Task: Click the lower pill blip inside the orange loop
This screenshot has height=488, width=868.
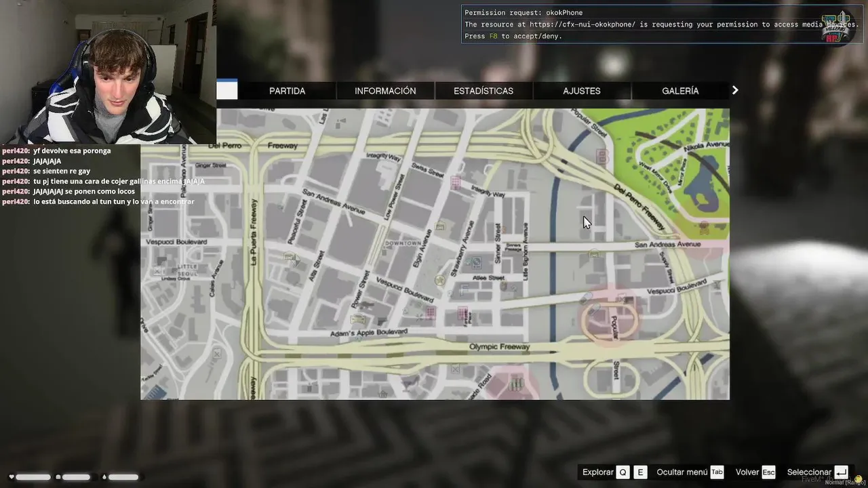Action: [595, 310]
